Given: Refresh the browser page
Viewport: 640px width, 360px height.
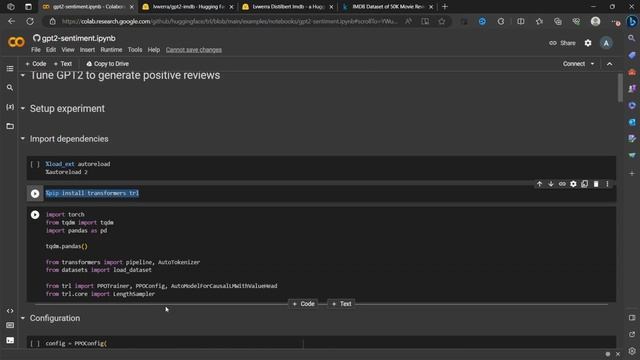Looking at the screenshot, I should tap(30, 21).
